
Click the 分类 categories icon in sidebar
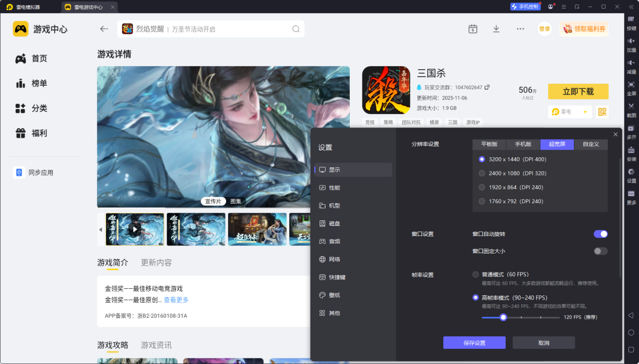click(21, 108)
